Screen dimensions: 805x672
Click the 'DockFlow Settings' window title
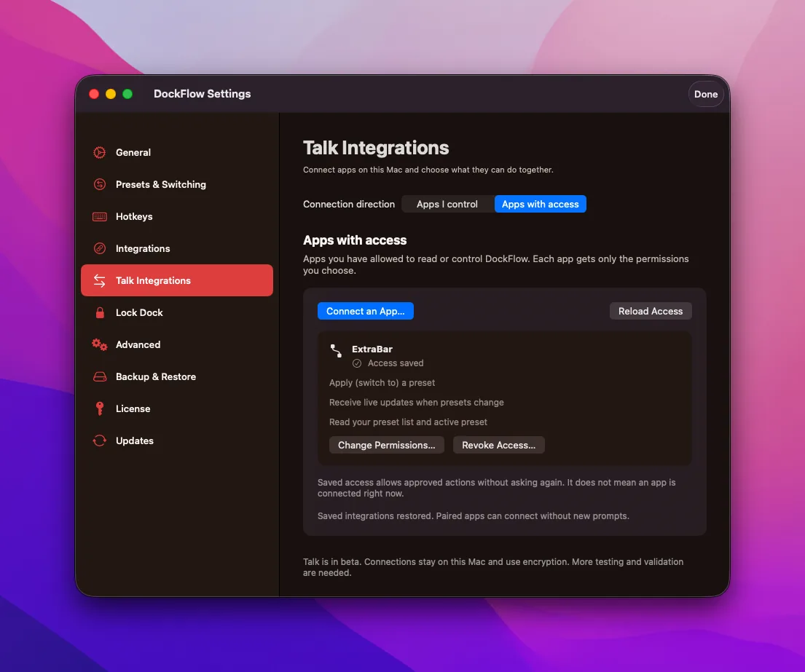click(203, 94)
